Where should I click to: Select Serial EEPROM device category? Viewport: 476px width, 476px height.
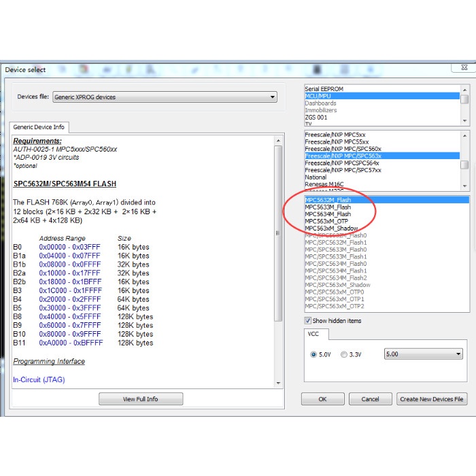(324, 89)
